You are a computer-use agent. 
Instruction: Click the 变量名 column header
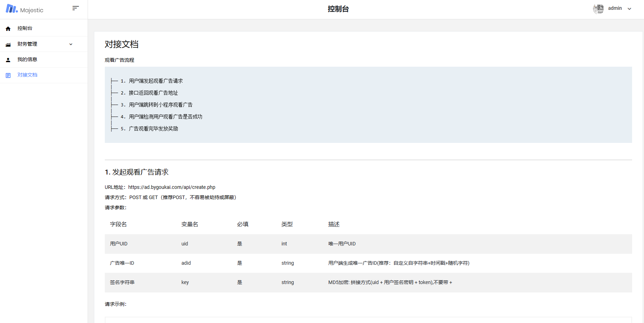tap(190, 225)
